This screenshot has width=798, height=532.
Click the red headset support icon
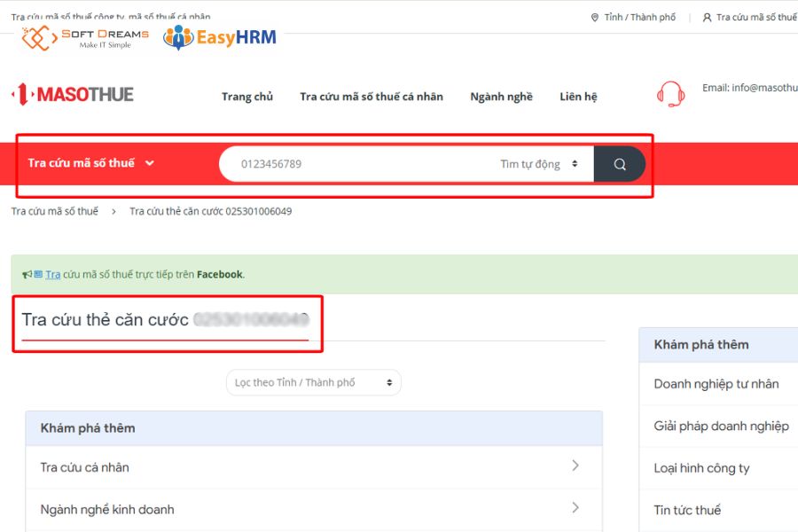pos(671,94)
